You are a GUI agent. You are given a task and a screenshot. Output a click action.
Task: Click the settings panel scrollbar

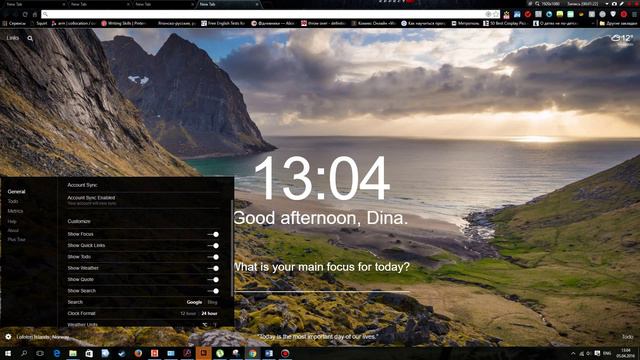pyautogui.click(x=232, y=248)
